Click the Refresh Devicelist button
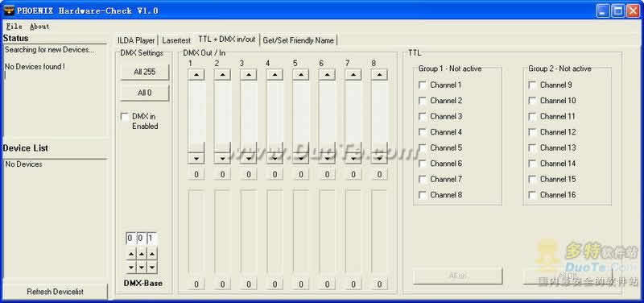The width and height of the screenshot is (644, 303). (55, 292)
